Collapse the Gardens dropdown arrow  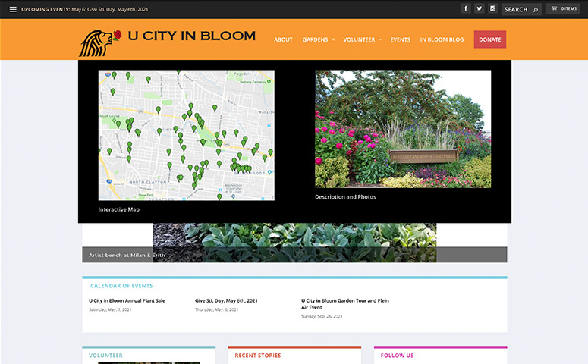click(333, 39)
